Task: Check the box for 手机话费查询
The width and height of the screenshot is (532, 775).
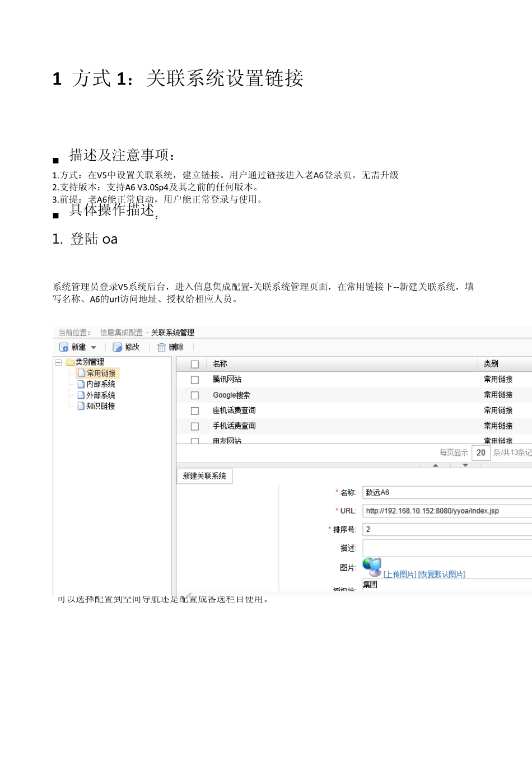Action: 195,426
